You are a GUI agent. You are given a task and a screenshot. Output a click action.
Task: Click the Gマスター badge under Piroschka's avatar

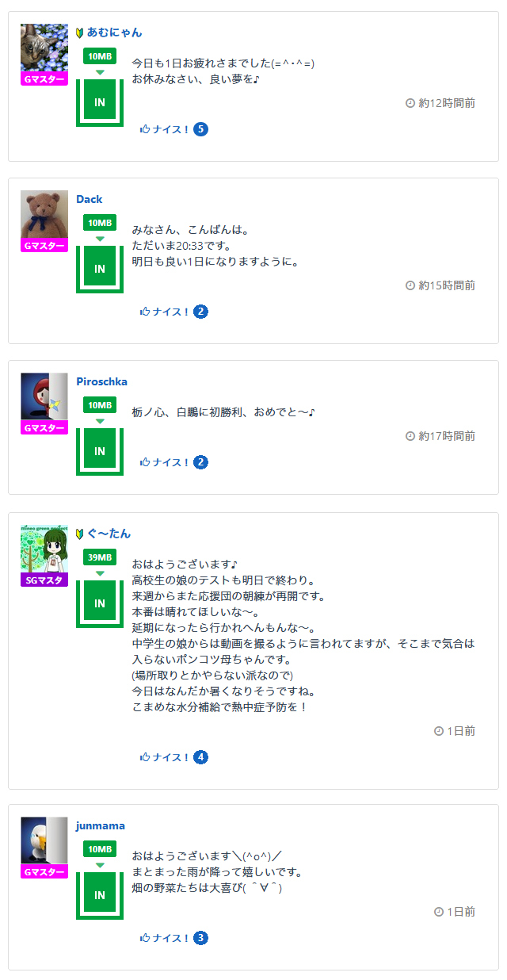(44, 428)
